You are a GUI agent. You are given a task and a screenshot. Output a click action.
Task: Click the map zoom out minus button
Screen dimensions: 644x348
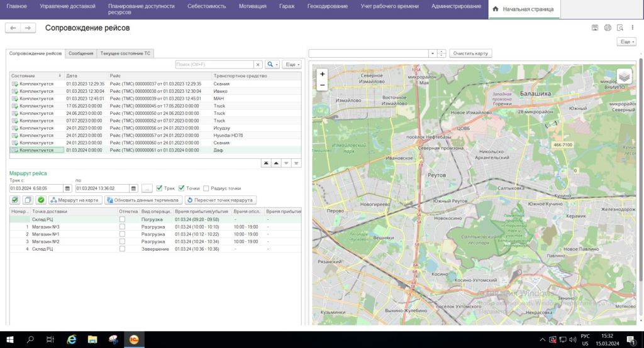(x=323, y=84)
